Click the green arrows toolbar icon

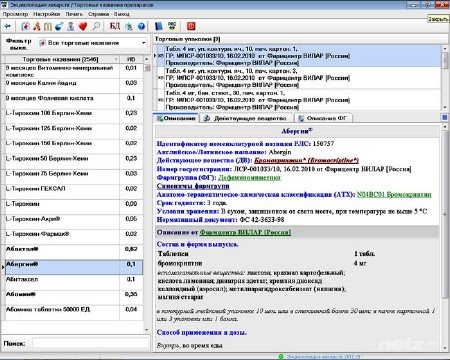[x=129, y=26]
